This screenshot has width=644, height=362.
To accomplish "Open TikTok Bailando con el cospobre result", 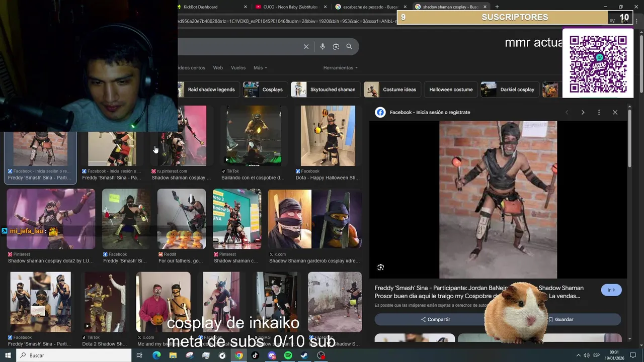I will 254,143.
